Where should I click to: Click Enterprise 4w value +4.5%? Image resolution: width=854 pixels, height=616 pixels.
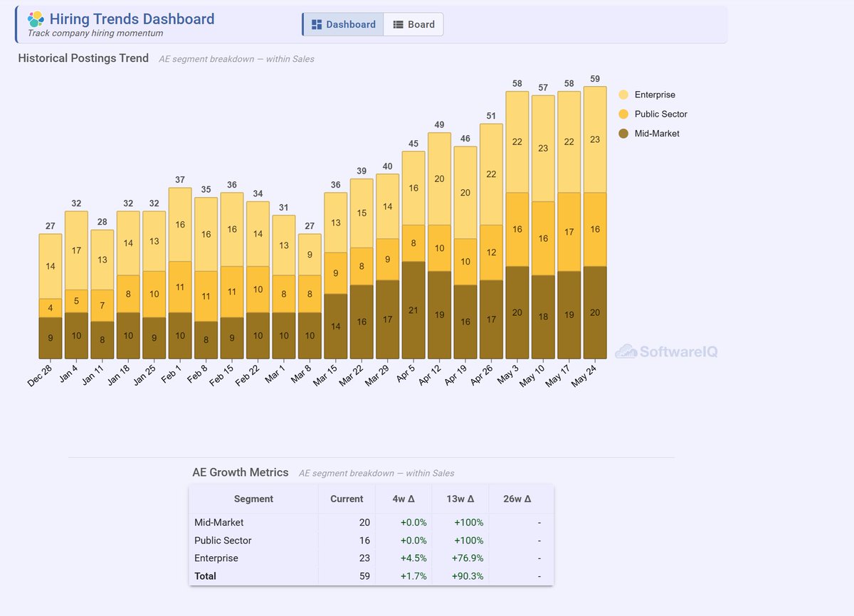413,558
